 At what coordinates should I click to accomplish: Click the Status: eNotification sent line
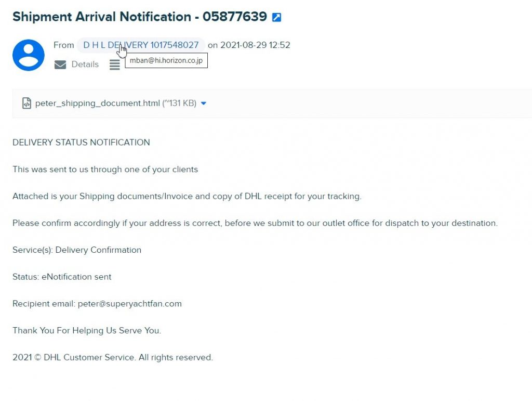[62, 277]
